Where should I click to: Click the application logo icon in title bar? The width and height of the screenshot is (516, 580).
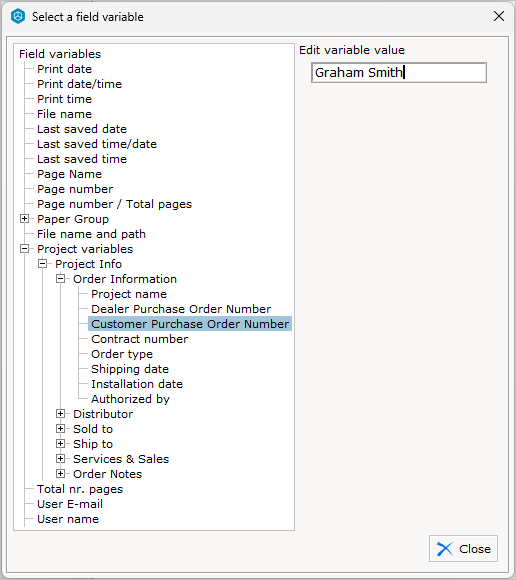click(18, 17)
